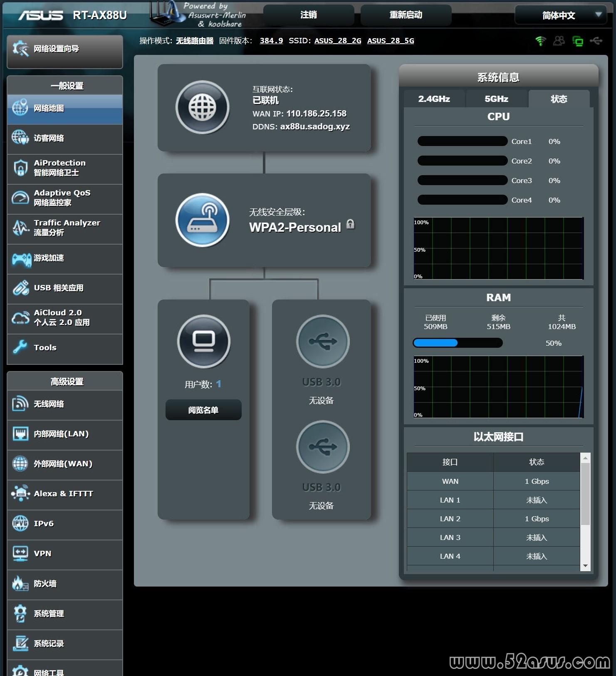
Task: Click SSID ASUS_28_2G link
Action: tap(338, 41)
